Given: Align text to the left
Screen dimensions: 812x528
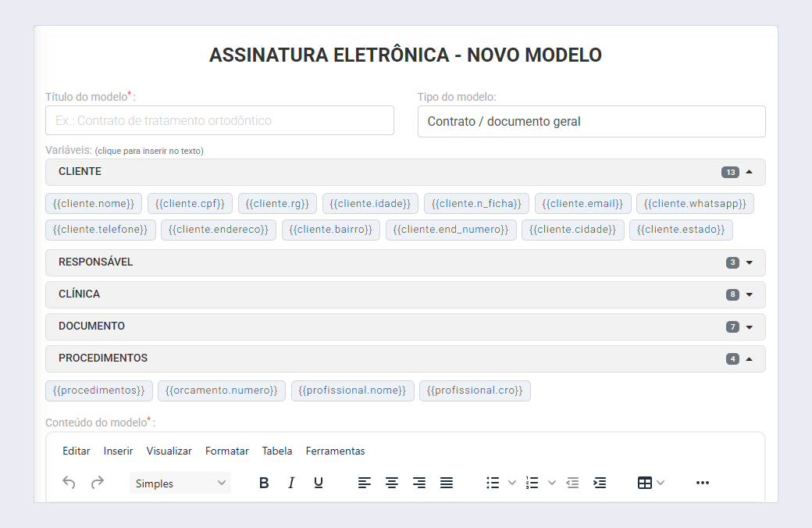Looking at the screenshot, I should coord(365,483).
